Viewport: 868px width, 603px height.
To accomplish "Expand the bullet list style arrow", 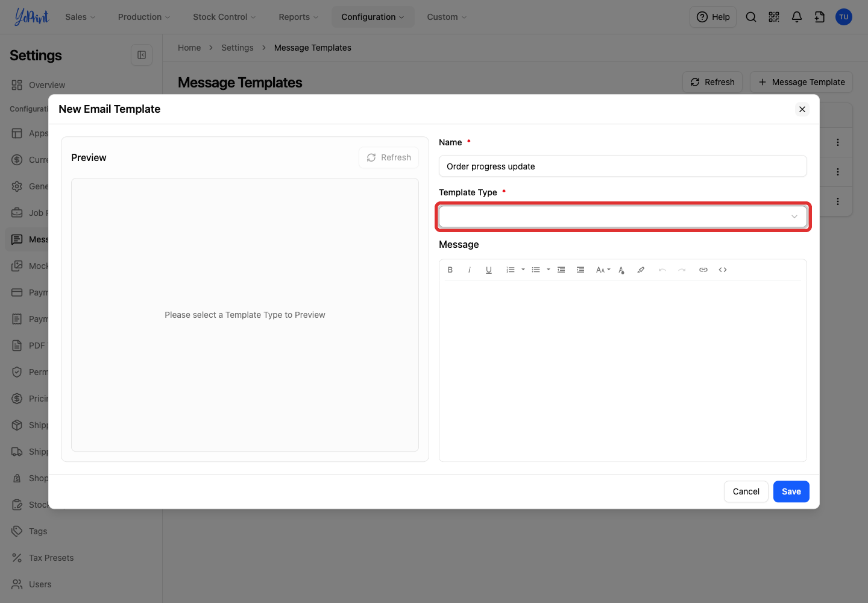I will click(549, 270).
